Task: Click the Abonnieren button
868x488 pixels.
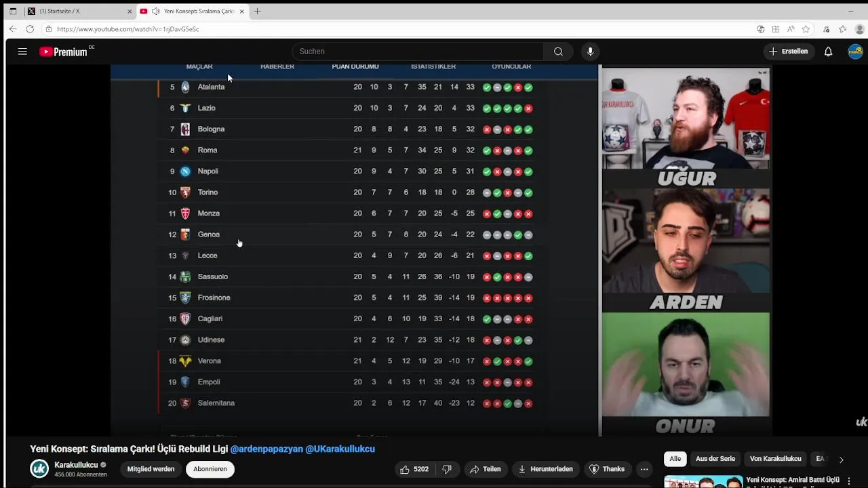Action: click(210, 469)
